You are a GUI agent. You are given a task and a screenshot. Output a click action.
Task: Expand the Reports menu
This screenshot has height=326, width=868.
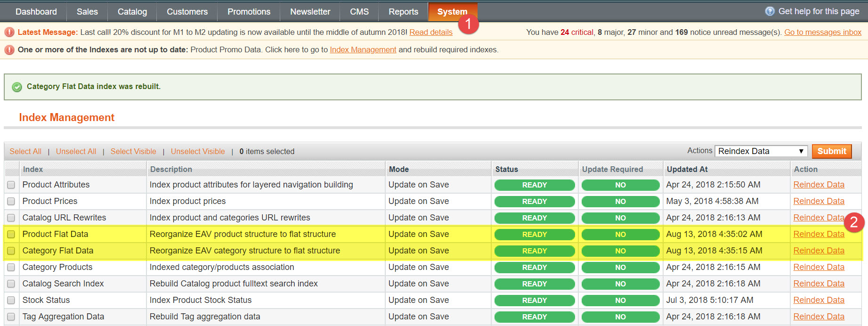[x=403, y=12]
